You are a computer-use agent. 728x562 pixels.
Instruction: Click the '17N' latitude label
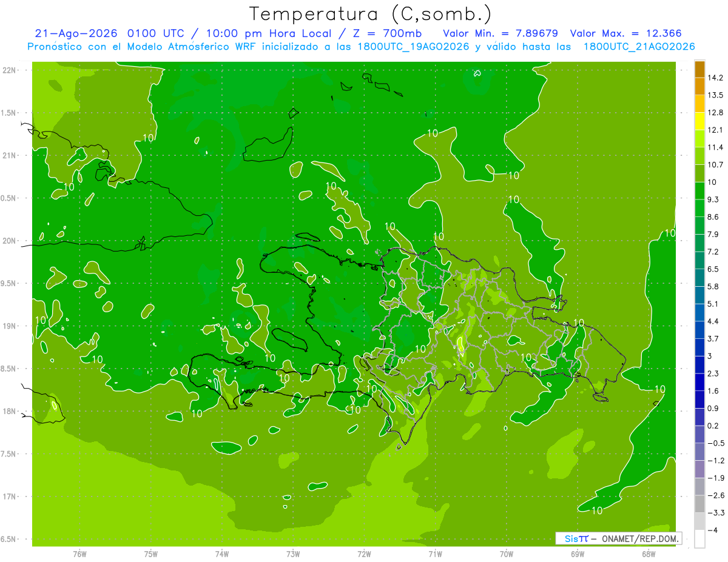point(9,497)
